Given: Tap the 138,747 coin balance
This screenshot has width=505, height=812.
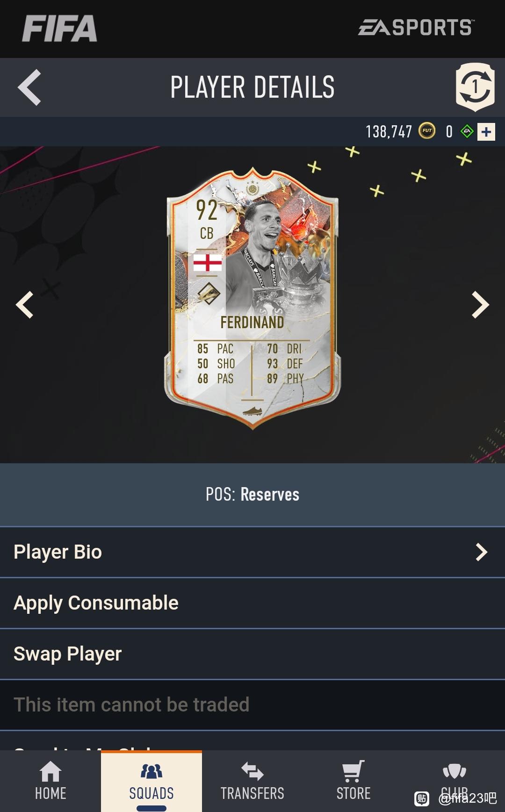Looking at the screenshot, I should coord(389,132).
